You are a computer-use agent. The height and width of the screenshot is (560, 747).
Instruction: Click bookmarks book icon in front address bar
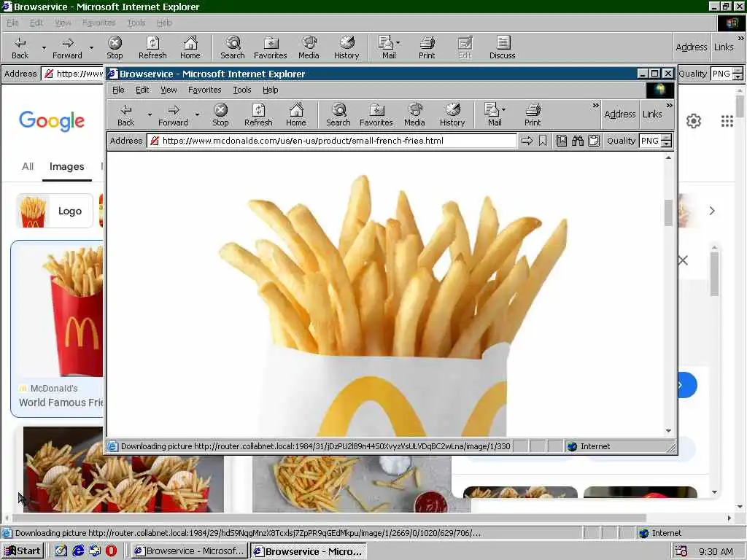[x=562, y=141]
